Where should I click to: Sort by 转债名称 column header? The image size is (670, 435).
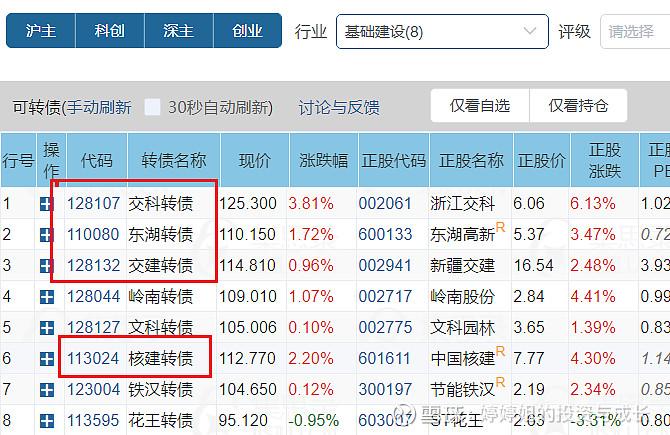coord(174,160)
